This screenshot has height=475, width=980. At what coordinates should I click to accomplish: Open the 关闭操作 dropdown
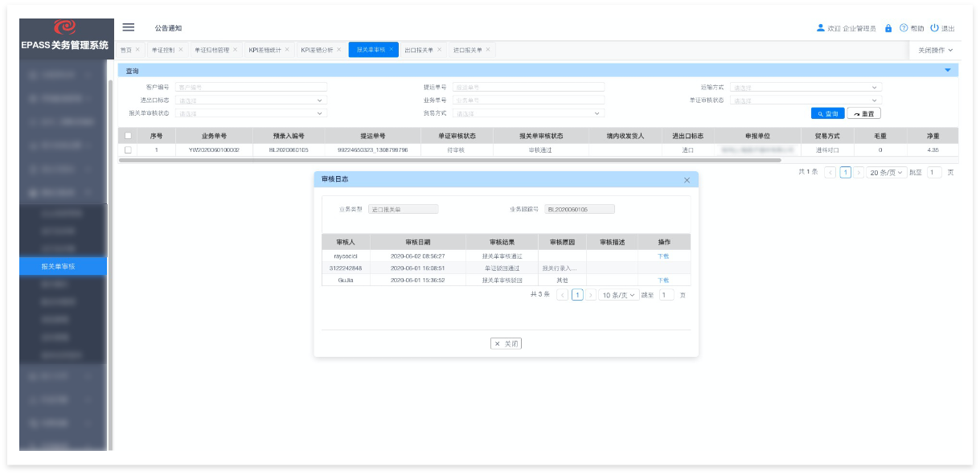pyautogui.click(x=936, y=50)
